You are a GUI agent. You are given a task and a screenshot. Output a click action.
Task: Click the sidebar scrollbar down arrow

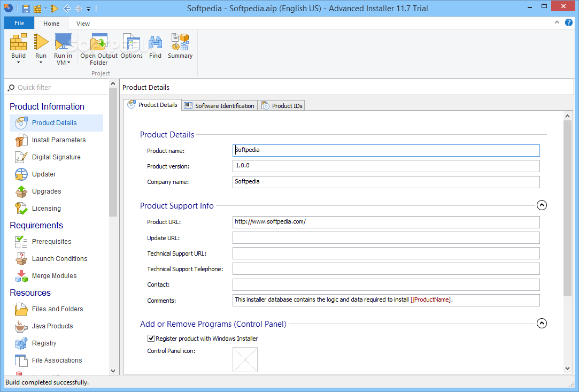pyautogui.click(x=113, y=371)
